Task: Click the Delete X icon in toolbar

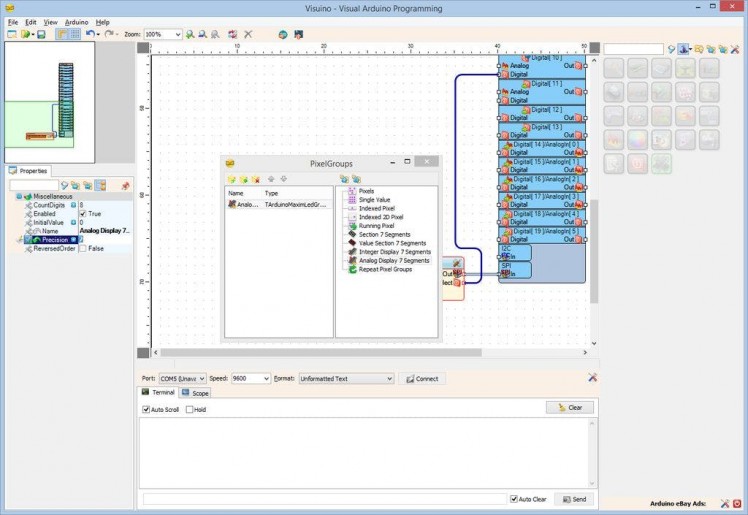Action: click(x=248, y=34)
